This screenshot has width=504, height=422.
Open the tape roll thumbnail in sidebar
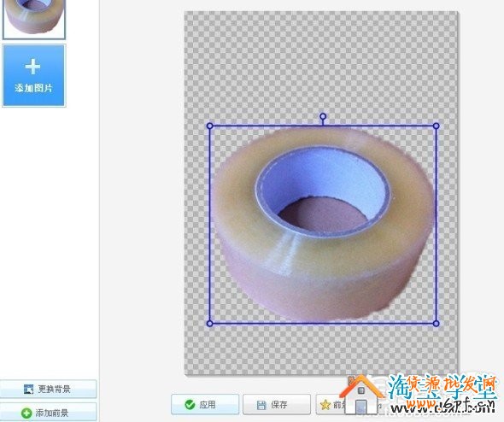coord(34,18)
